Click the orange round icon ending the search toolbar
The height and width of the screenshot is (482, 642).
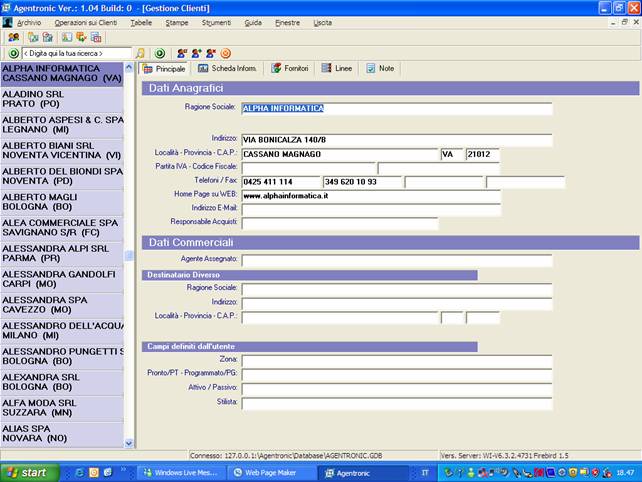pyautogui.click(x=225, y=53)
